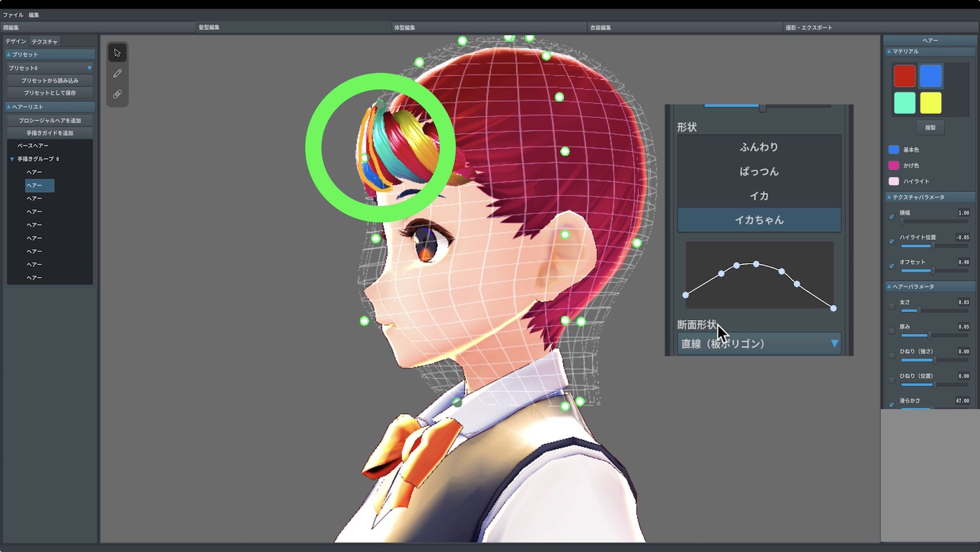Click the 横幅 slider track
Image resolution: width=980 pixels, height=552 pixels.
(934, 221)
